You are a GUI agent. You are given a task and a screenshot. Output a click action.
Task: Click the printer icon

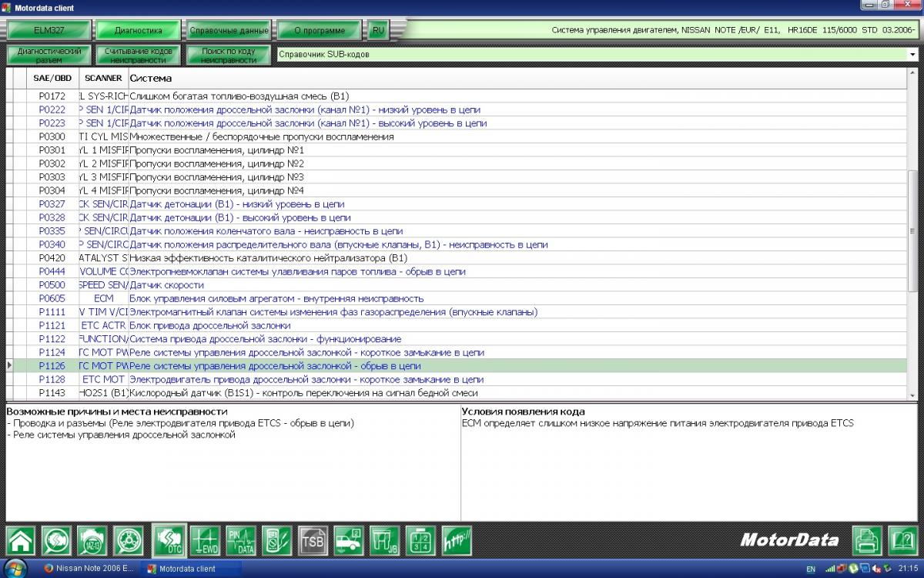[x=867, y=539]
